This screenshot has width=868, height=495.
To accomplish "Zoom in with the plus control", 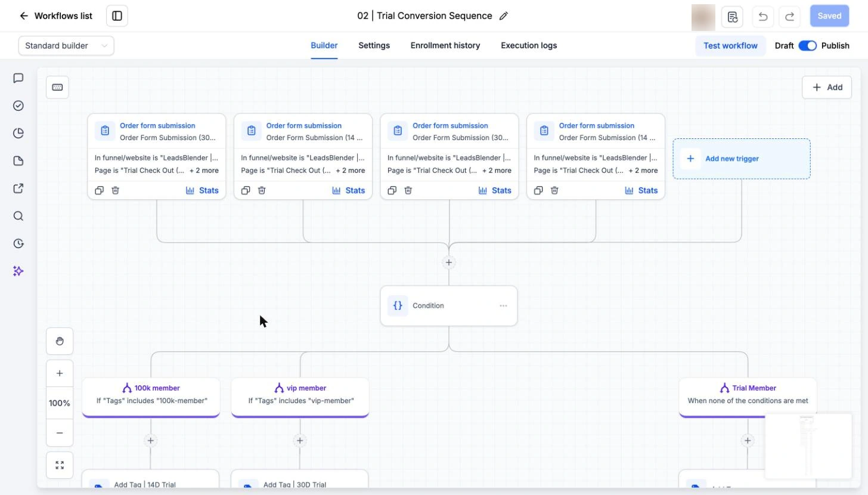I will pos(60,373).
